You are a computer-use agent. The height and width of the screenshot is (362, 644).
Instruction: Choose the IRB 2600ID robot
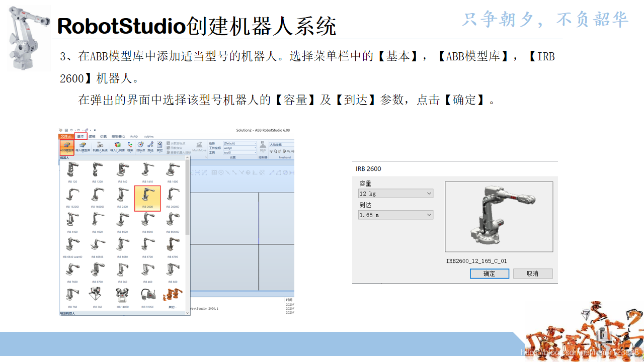tap(173, 198)
